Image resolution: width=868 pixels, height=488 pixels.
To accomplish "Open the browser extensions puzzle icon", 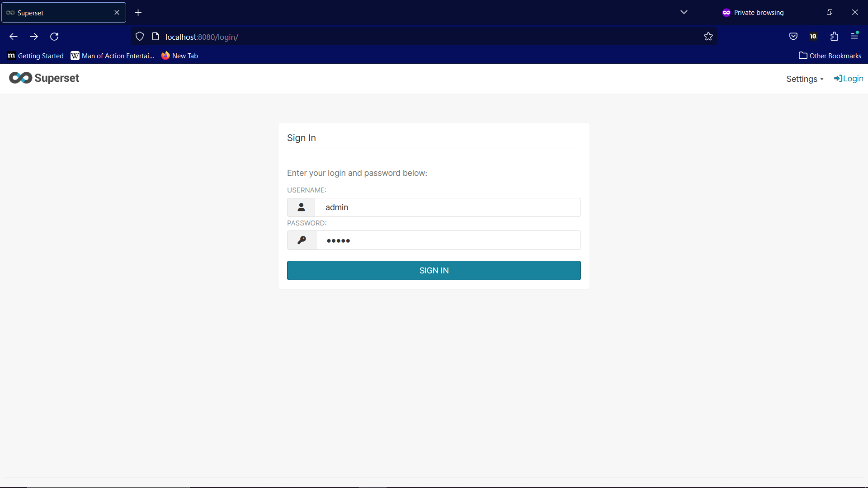I will click(x=834, y=37).
